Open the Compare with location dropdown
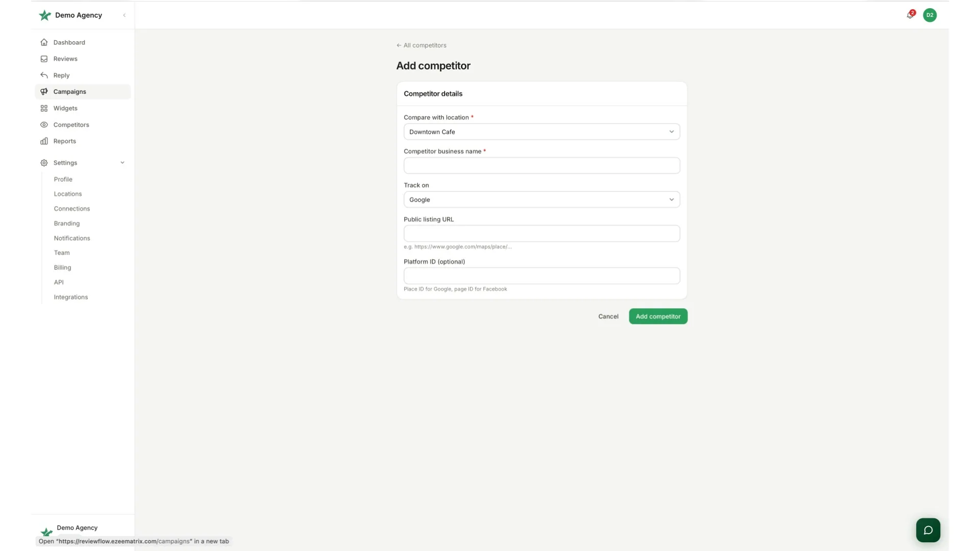The width and height of the screenshot is (980, 551). [x=542, y=132]
